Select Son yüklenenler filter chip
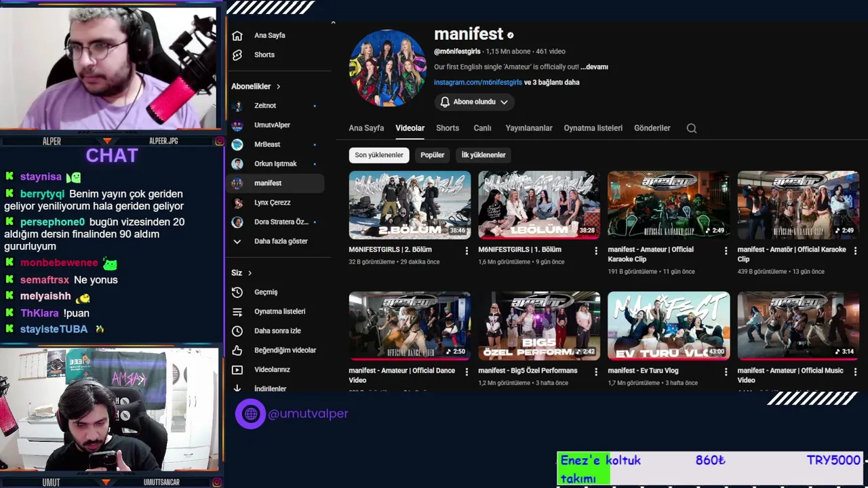 click(x=379, y=155)
